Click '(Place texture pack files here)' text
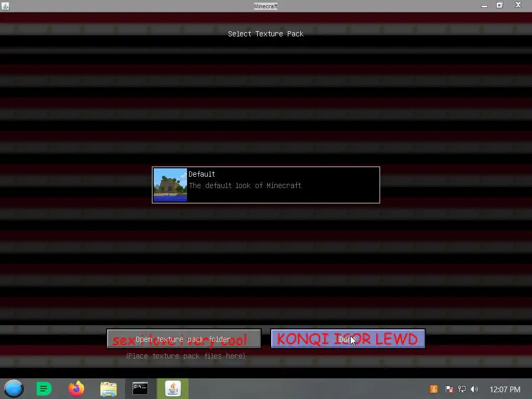The width and height of the screenshot is (532, 399). 185,356
